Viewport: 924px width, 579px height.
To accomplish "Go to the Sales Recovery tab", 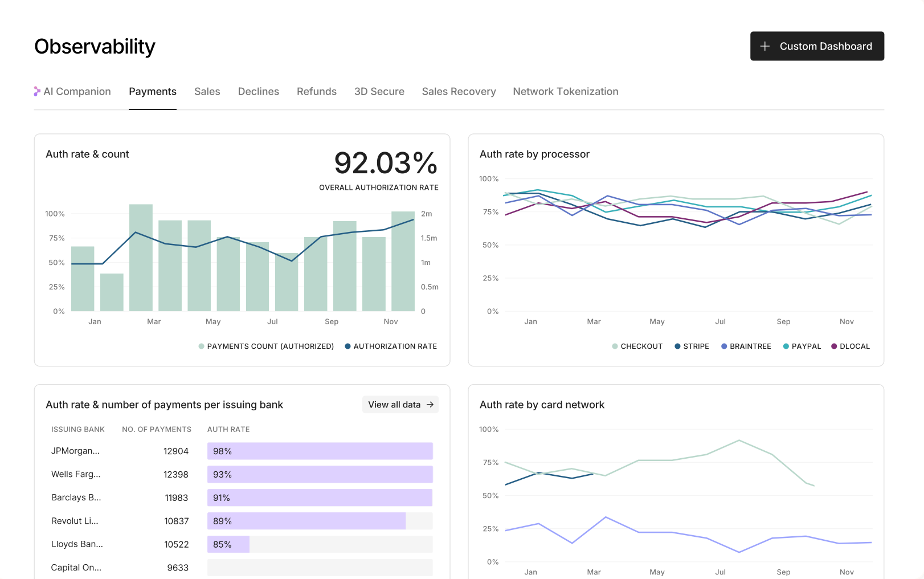I will tap(459, 92).
